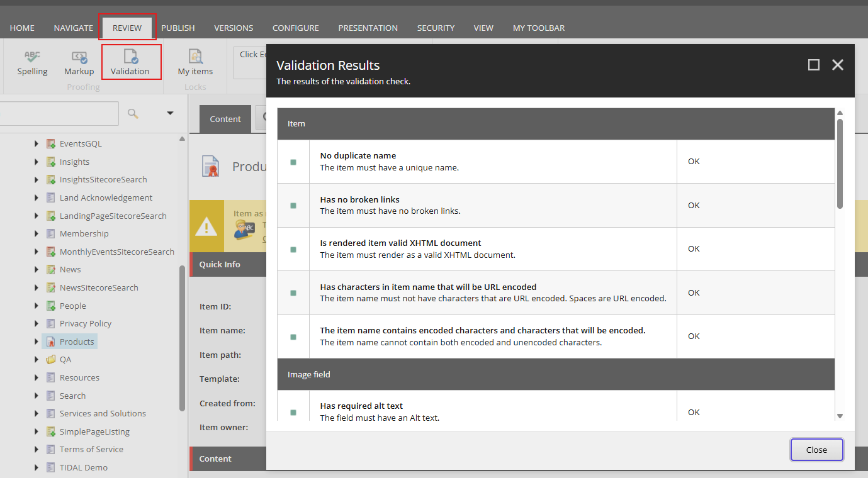Switch to the Publish ribbon tab
This screenshot has height=478, width=868.
tap(178, 28)
